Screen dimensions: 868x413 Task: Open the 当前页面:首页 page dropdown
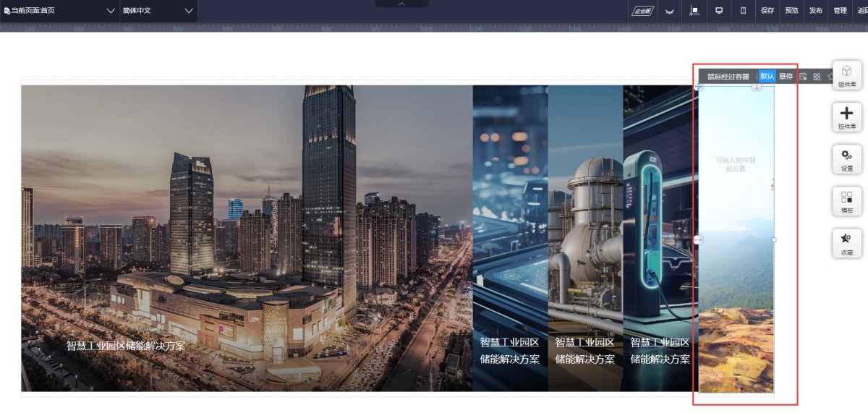point(60,11)
